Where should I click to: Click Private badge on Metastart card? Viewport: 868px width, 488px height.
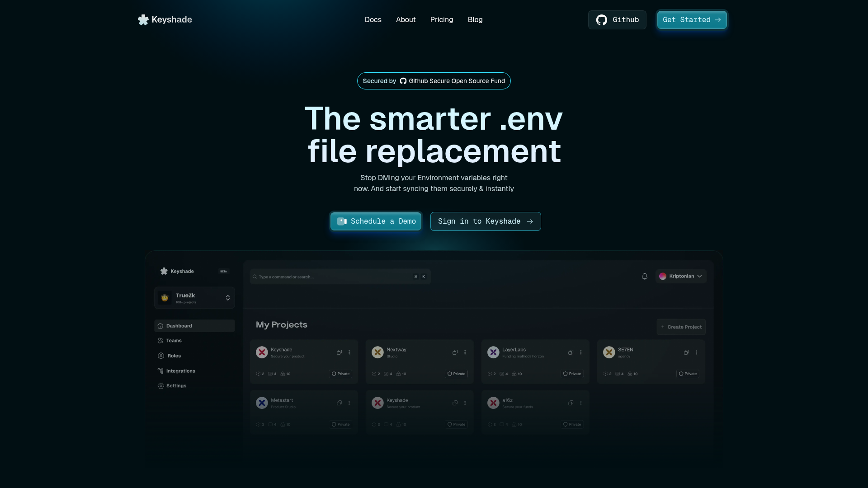pyautogui.click(x=340, y=425)
